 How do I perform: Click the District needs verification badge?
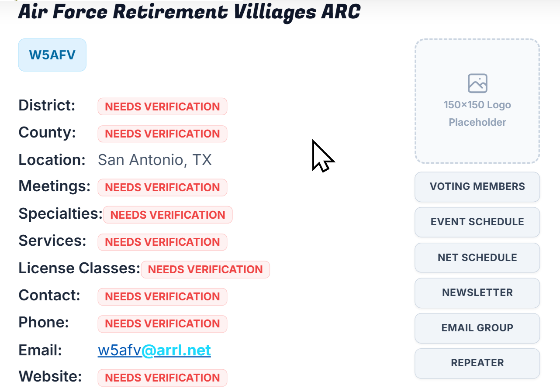[162, 107]
